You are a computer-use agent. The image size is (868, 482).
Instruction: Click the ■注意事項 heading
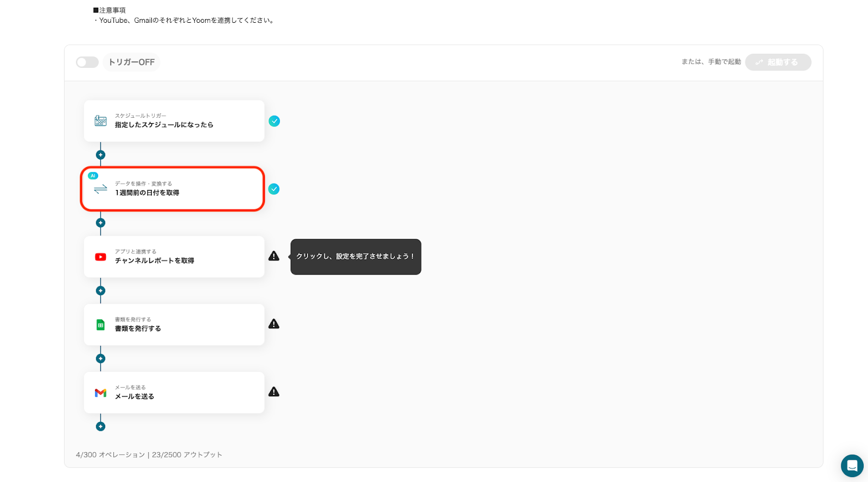(x=110, y=10)
